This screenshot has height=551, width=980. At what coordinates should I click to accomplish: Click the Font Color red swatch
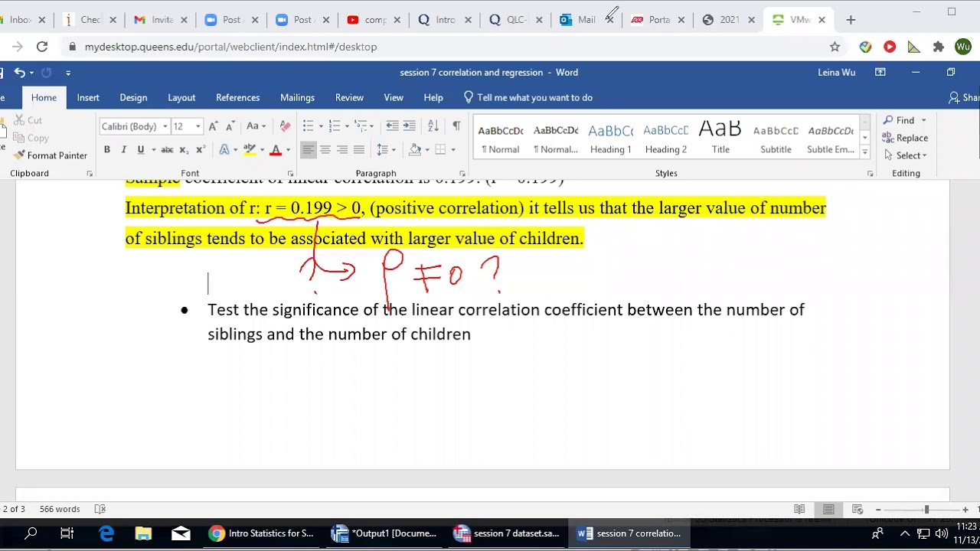coord(276,149)
